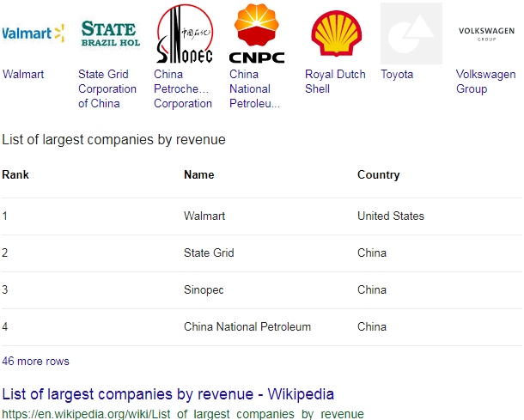Open the Royal Dutch Shell link

(335, 82)
